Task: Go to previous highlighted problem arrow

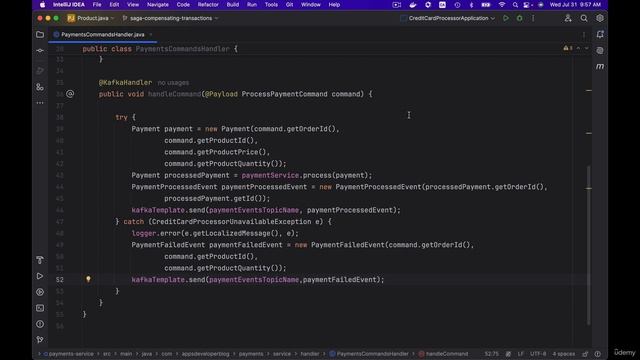Action: click(x=578, y=48)
